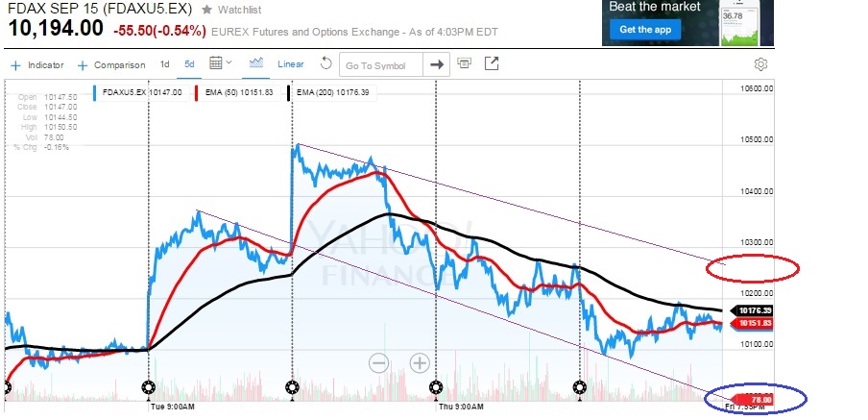
Task: Click the print chart icon
Action: (x=465, y=64)
